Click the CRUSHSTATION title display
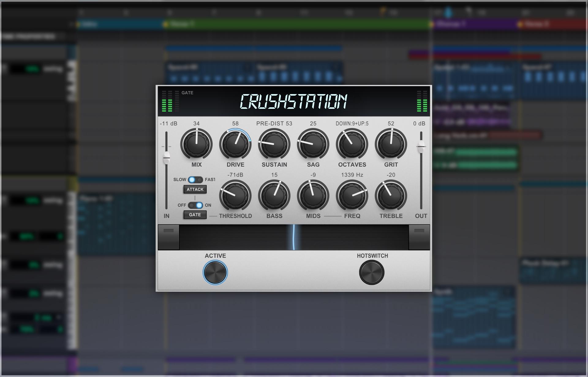The width and height of the screenshot is (588, 377). [293, 102]
